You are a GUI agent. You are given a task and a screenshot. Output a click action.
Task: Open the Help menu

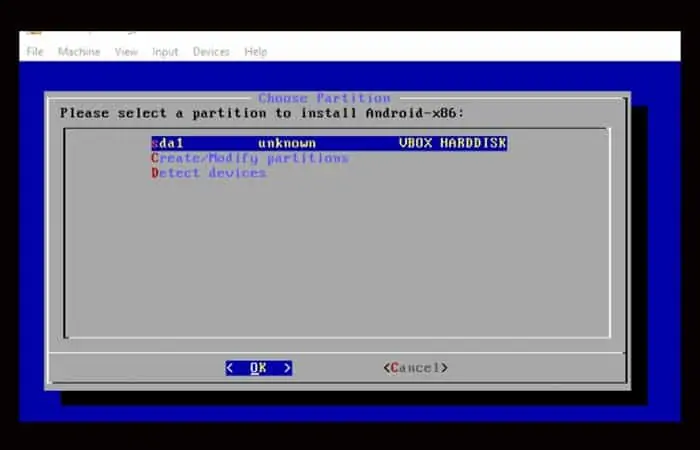click(255, 52)
